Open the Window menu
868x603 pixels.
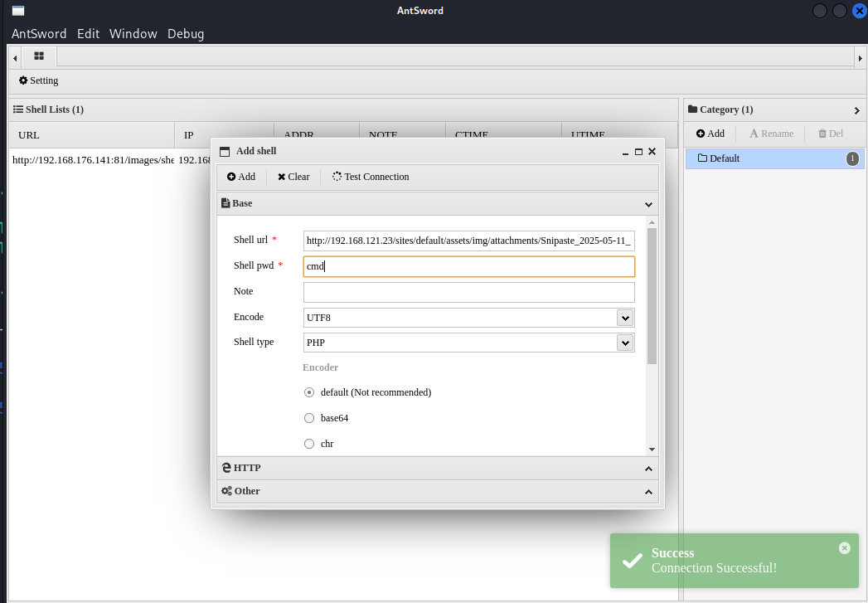click(x=133, y=34)
